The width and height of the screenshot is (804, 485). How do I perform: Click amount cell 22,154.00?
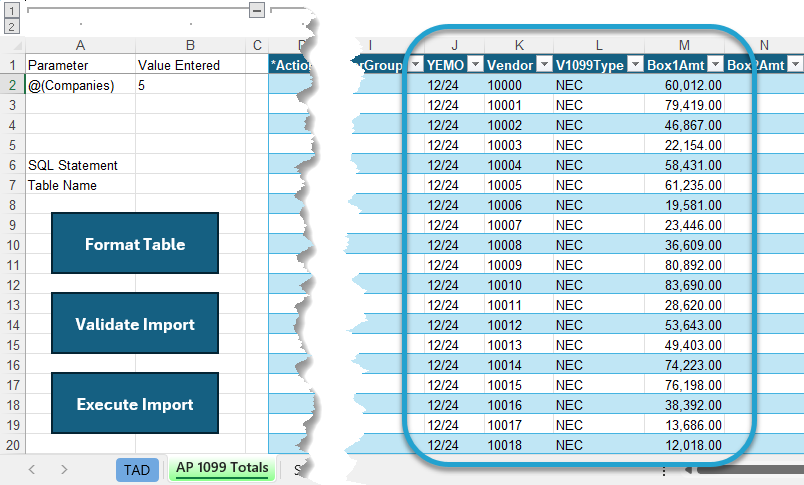(x=684, y=145)
